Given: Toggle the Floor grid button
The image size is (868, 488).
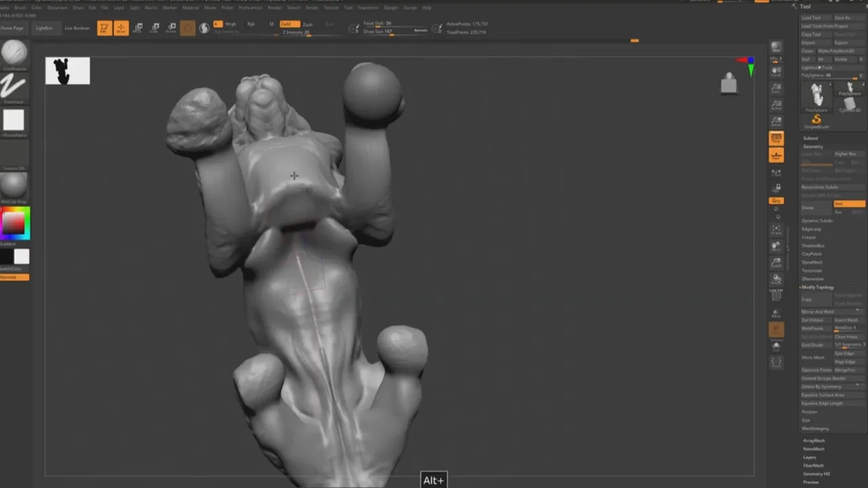Looking at the screenshot, I should (776, 156).
